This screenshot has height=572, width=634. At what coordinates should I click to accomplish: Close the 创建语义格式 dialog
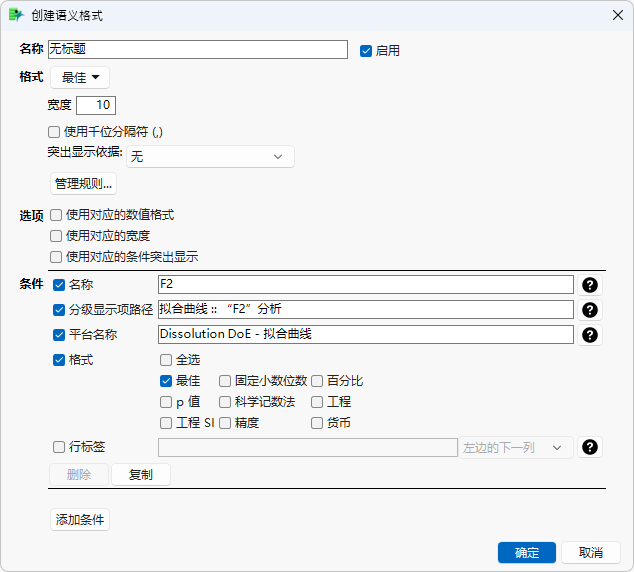click(617, 15)
